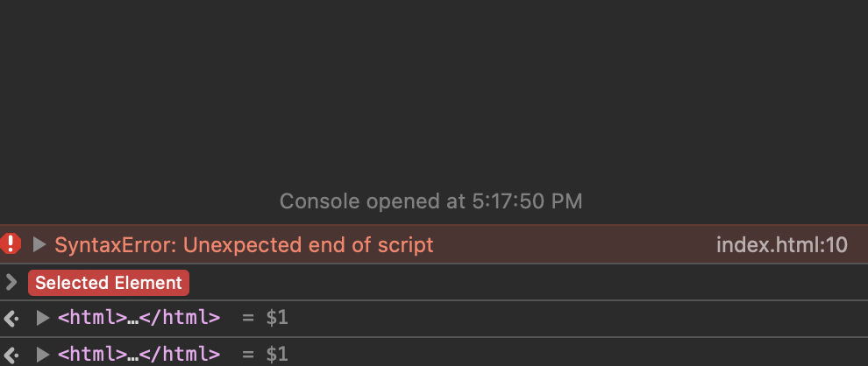Click the $1 reference in the second result

[277, 355]
